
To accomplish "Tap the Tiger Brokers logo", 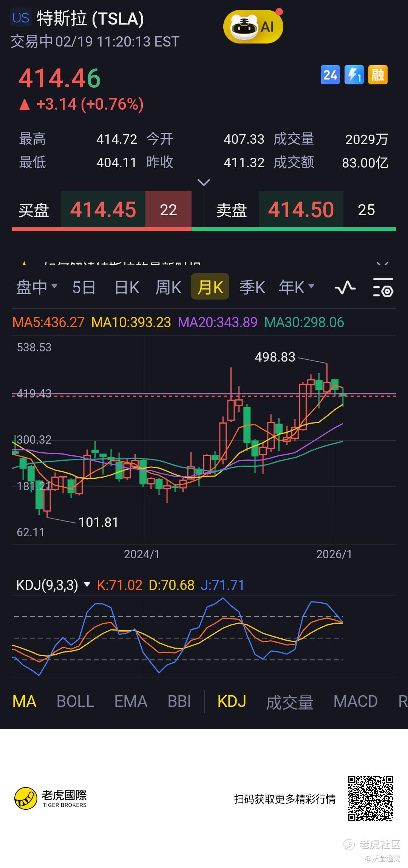I will (51, 798).
